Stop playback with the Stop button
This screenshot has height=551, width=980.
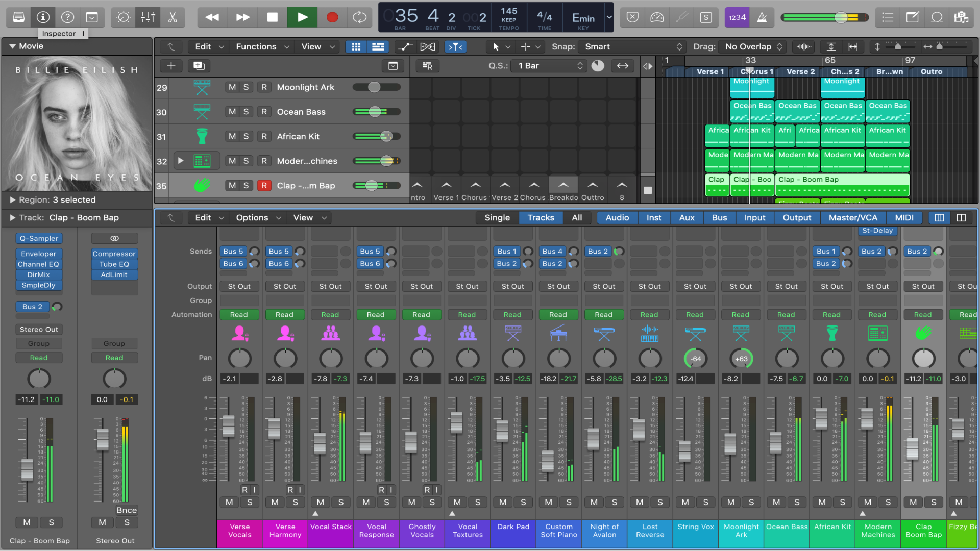coord(272,17)
